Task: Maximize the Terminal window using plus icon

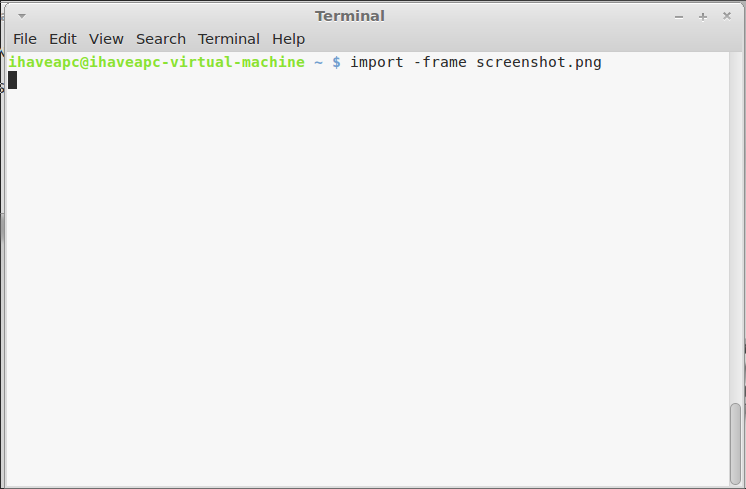Action: click(x=703, y=17)
